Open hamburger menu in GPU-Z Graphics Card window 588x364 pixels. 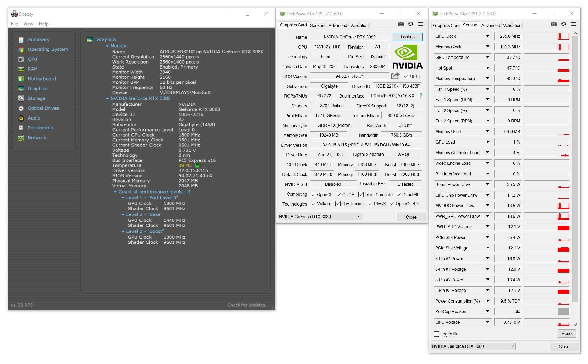click(x=421, y=24)
